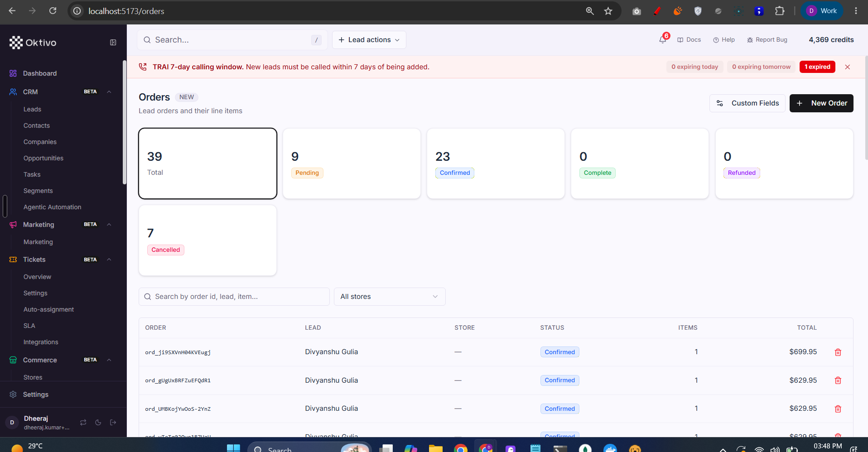
Task: Collapse the CRM section
Action: pos(109,92)
